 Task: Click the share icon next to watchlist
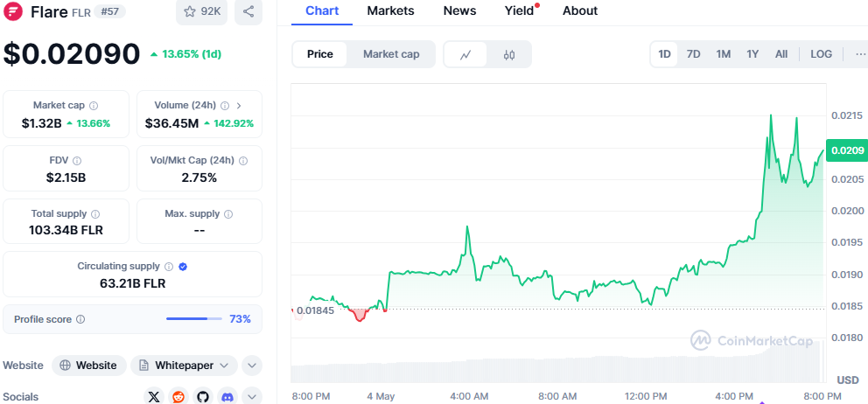coord(248,11)
